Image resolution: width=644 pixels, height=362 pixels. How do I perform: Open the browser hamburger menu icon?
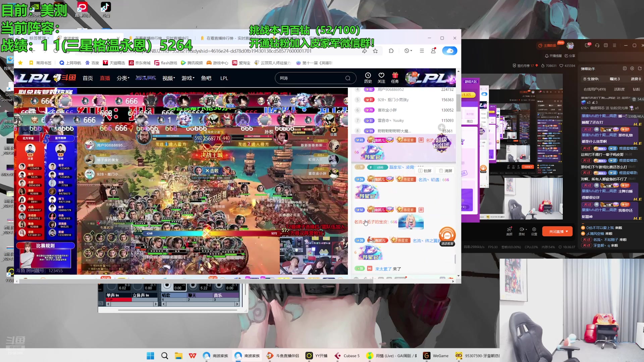pos(422,51)
